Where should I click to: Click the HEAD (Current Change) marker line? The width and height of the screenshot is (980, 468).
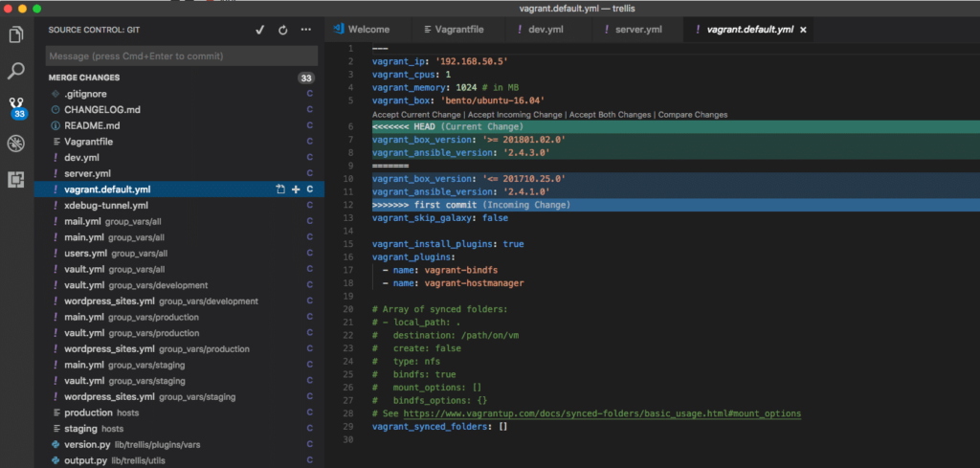(x=676, y=127)
